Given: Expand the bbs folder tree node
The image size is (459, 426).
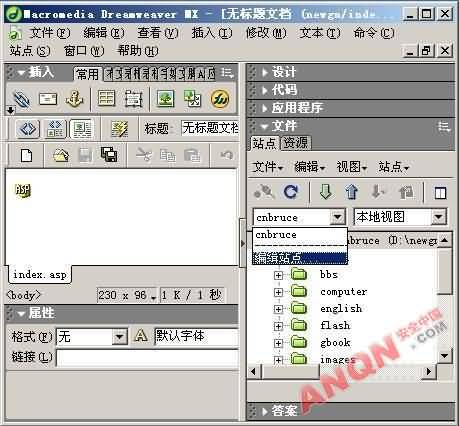Looking at the screenshot, I should coord(278,275).
